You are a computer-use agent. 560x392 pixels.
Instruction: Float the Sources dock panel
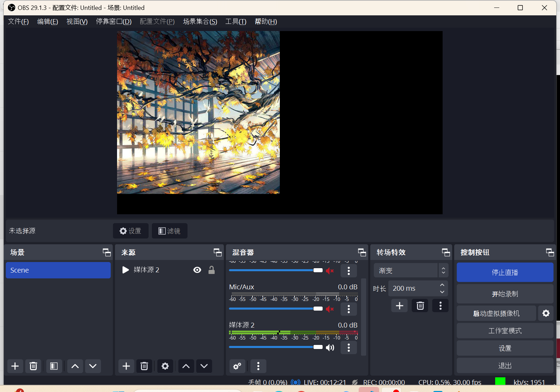pyautogui.click(x=218, y=252)
